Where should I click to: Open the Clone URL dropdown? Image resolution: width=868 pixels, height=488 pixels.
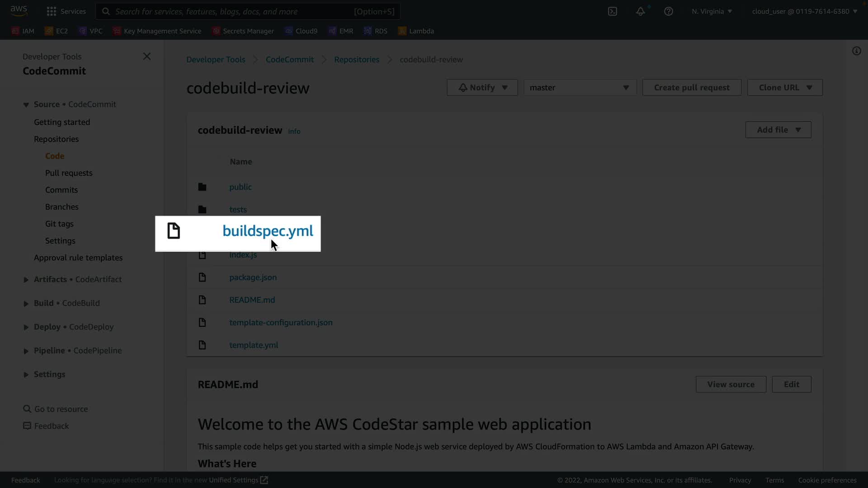point(784,88)
